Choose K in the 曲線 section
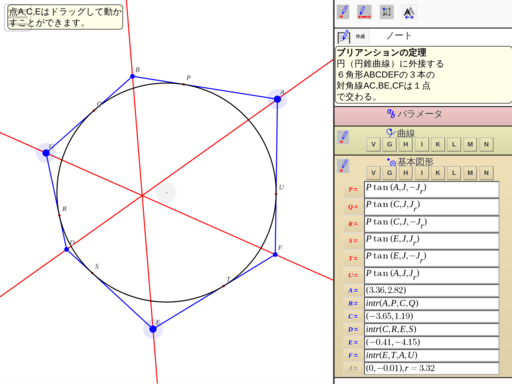This screenshot has width=512, height=384. tap(438, 145)
